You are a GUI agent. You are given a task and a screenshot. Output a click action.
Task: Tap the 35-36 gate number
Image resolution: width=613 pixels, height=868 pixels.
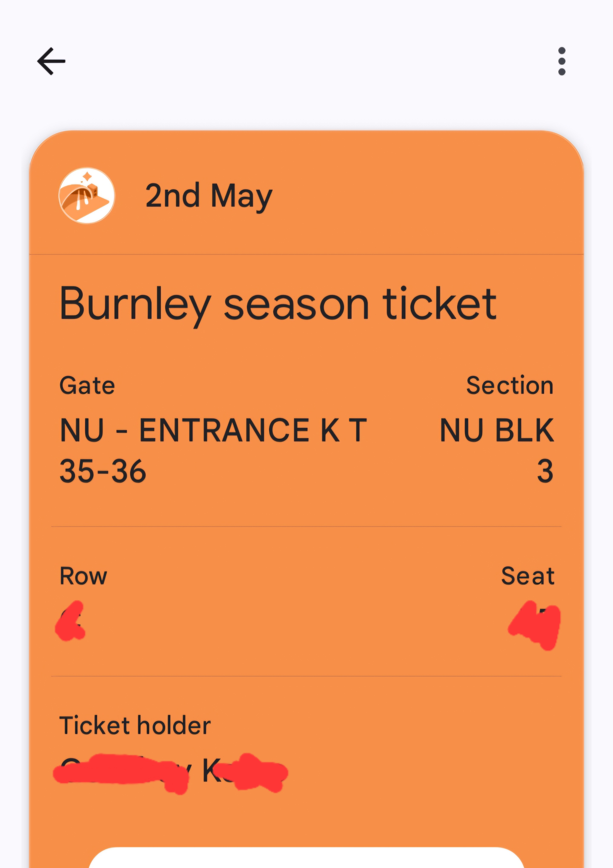click(103, 471)
